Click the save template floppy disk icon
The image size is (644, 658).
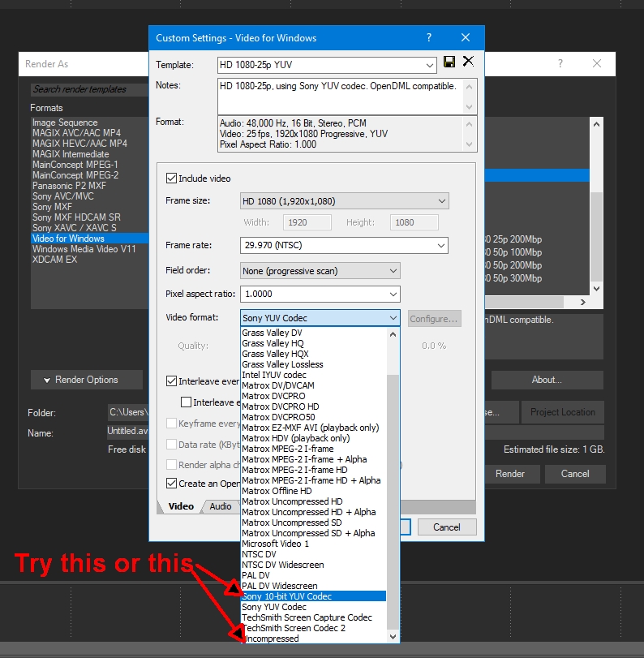coord(449,62)
